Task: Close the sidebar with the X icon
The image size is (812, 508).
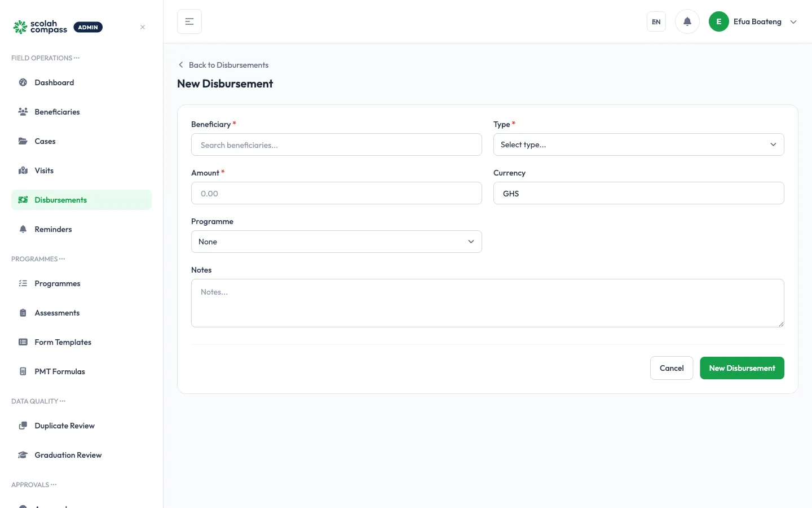Action: click(143, 27)
